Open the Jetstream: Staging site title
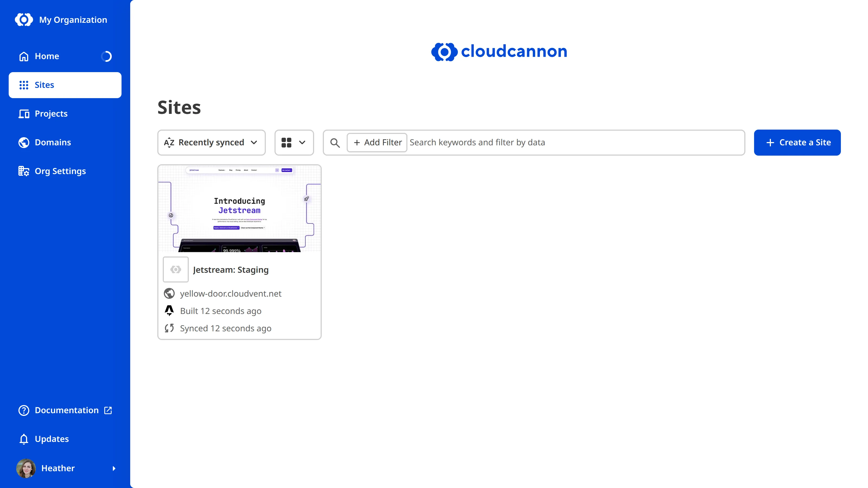 pyautogui.click(x=231, y=270)
